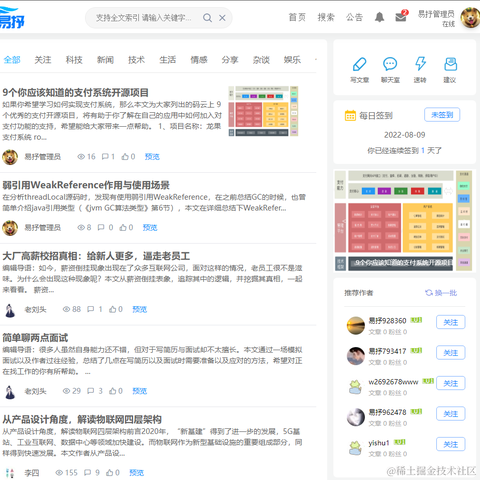Clear the search box with the X icon
Viewport: 480px width, 480px height.
click(x=222, y=18)
